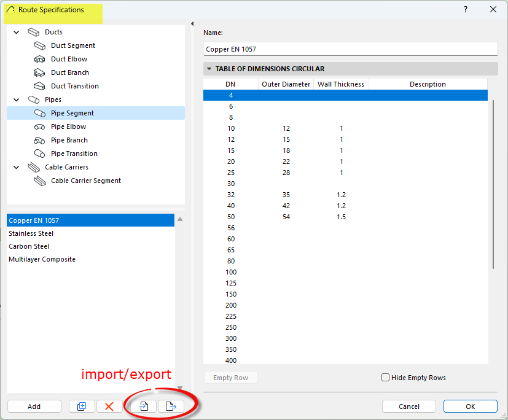Click the Pipe Transition icon
The image size is (508, 420).
point(39,154)
